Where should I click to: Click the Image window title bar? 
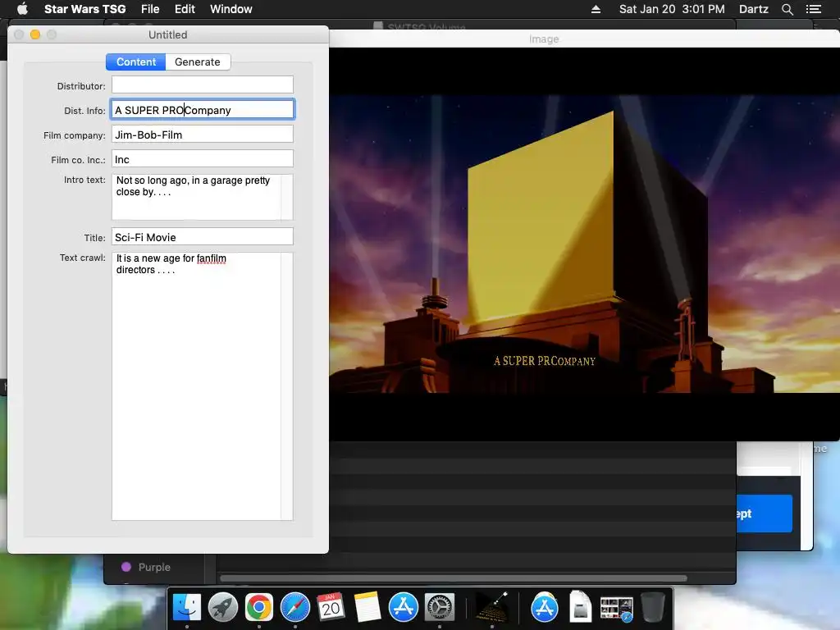pos(584,39)
